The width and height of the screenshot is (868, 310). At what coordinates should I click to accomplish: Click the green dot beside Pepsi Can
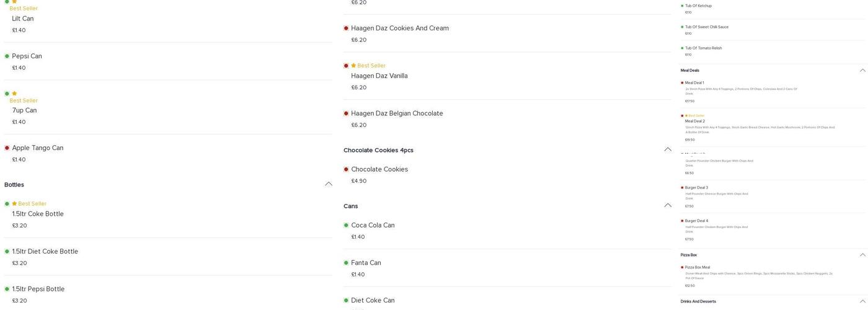7,56
